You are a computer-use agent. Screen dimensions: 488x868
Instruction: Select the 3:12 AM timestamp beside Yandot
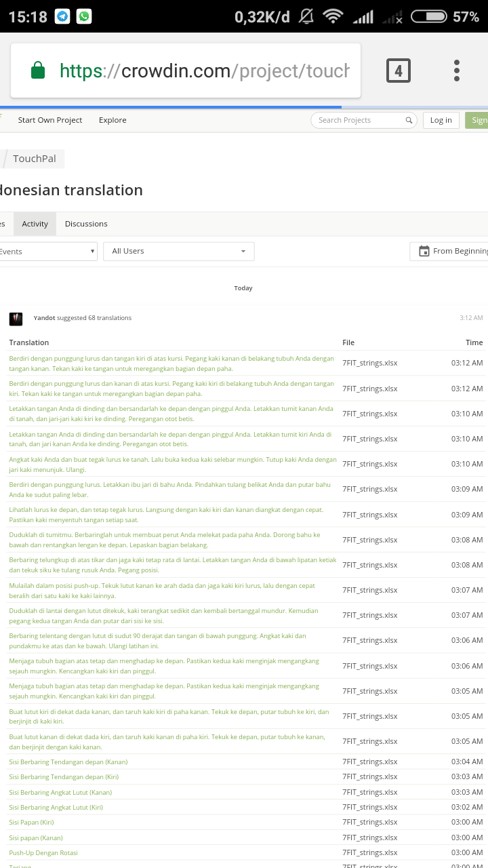471,318
